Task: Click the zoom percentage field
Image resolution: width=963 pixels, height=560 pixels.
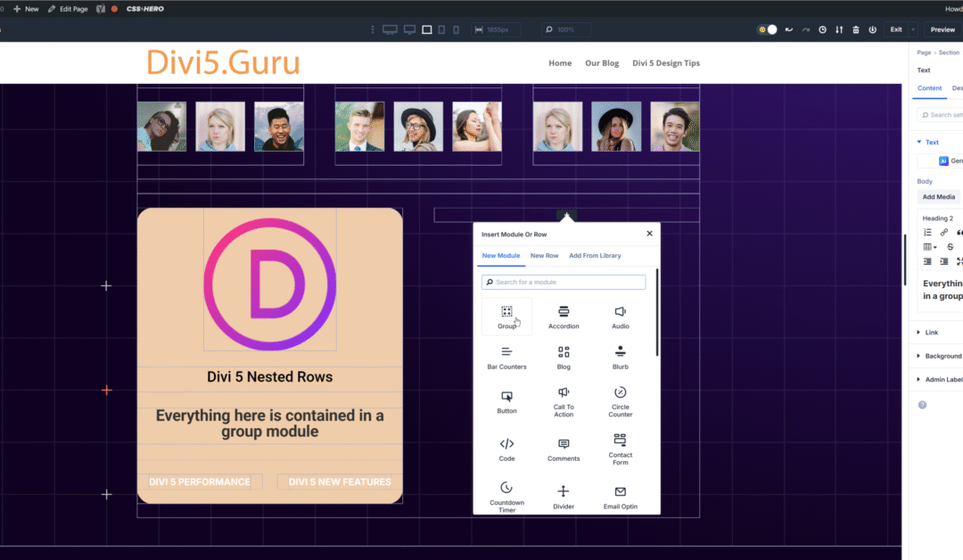Action: 566,29
